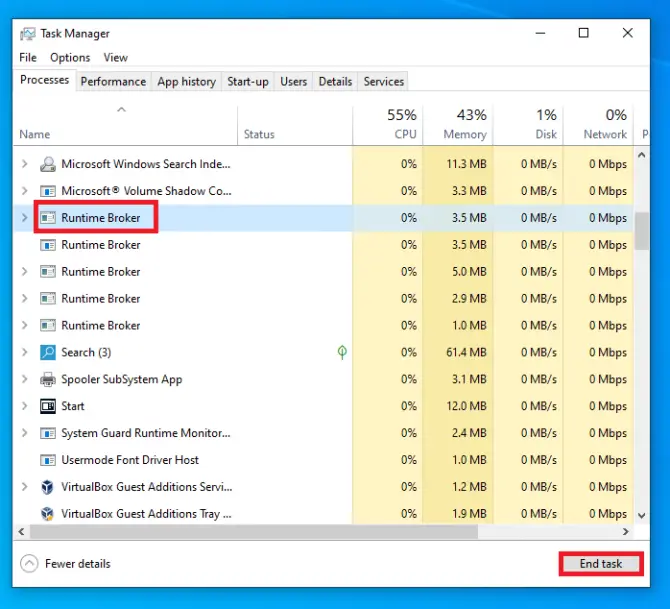Click the Fewer details link
The height and width of the screenshot is (609, 670).
tap(78, 564)
